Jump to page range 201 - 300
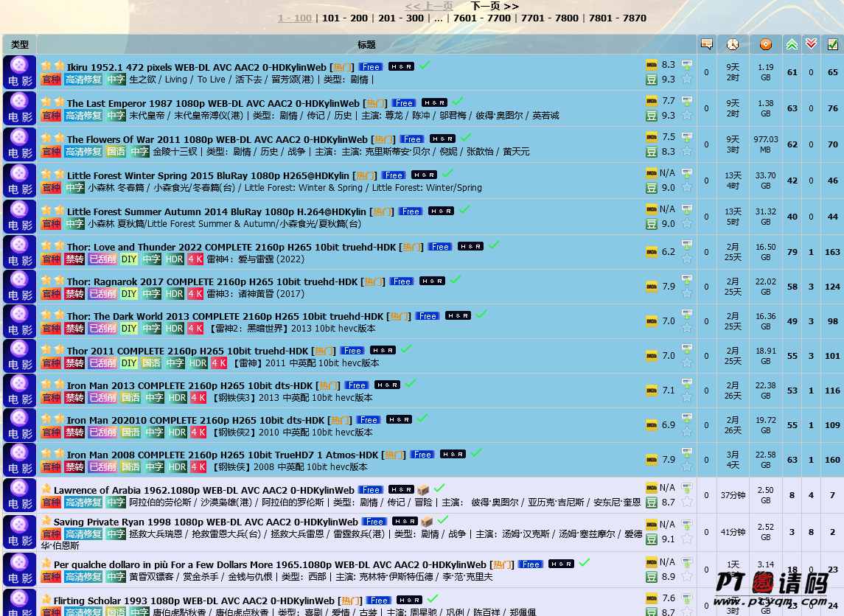The width and height of the screenshot is (844, 616). pyautogui.click(x=401, y=18)
